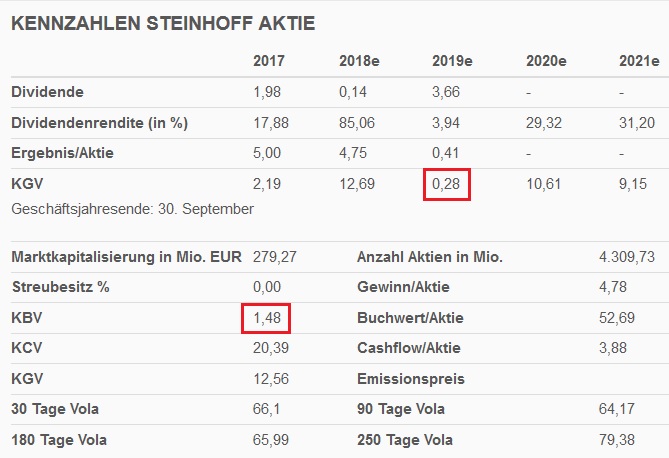Select the Buchwert/Aktie label
This screenshot has height=458, width=669.
click(x=409, y=319)
